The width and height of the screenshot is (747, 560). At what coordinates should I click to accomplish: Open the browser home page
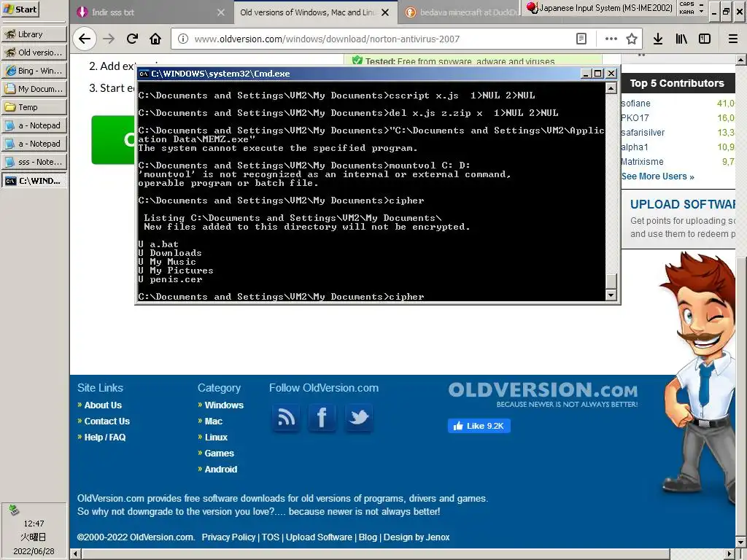[x=155, y=39]
